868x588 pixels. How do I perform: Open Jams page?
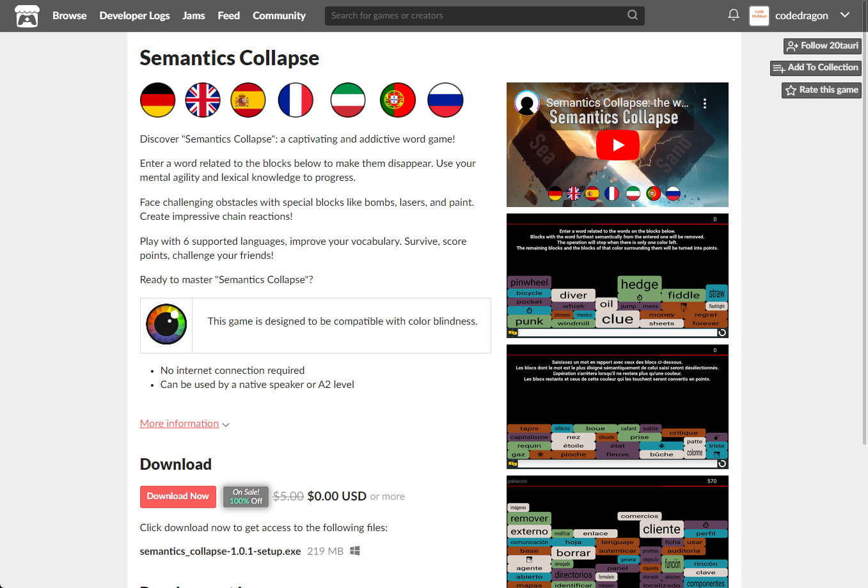click(194, 15)
